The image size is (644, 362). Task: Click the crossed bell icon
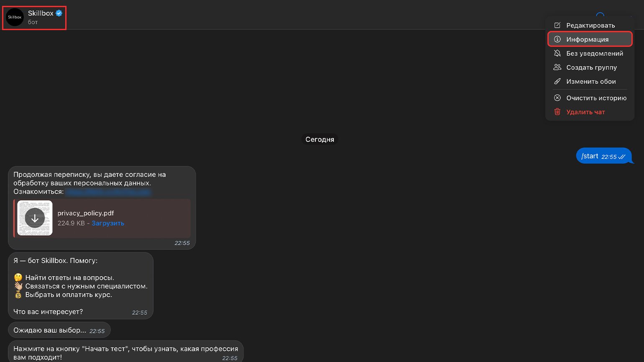tap(557, 53)
